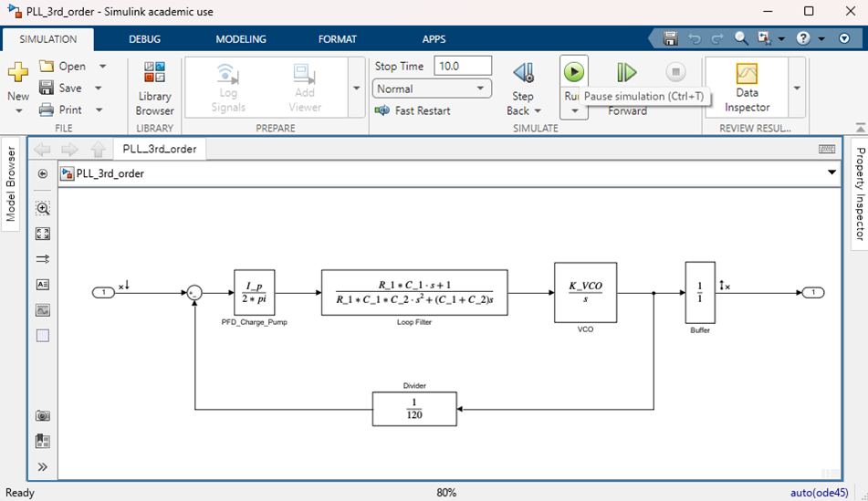Print the diagram with the Print icon
The width and height of the screenshot is (868, 501).
click(x=47, y=110)
